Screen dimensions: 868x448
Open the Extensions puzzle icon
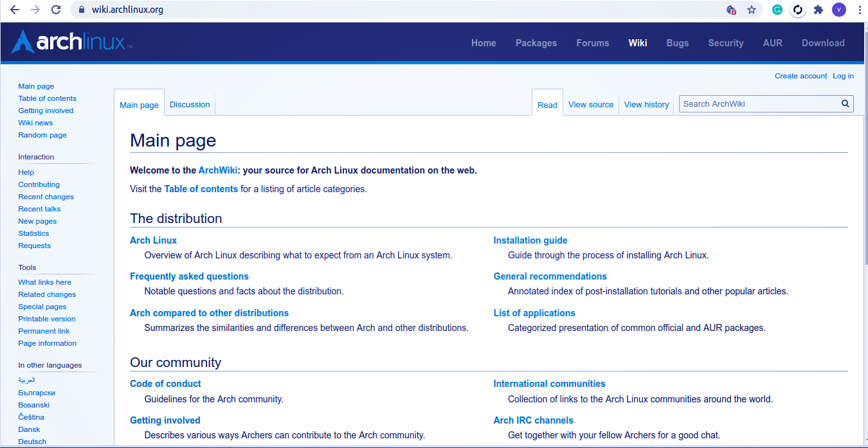(x=818, y=10)
